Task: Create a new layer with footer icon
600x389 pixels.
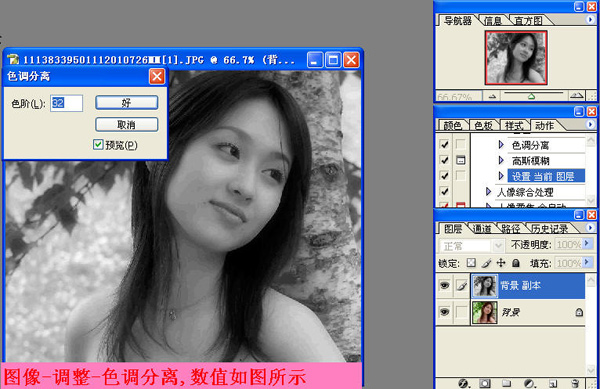Action: pyautogui.click(x=552, y=383)
